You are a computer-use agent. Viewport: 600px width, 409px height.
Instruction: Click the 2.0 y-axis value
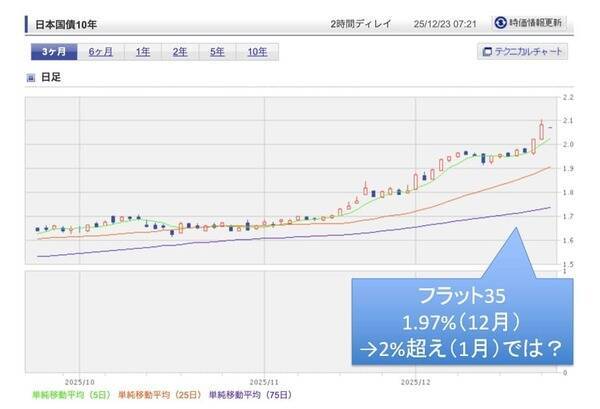568,145
